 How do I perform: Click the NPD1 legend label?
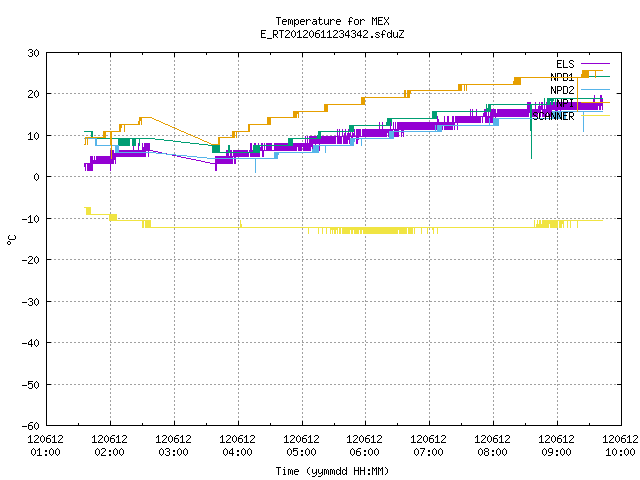click(x=562, y=77)
